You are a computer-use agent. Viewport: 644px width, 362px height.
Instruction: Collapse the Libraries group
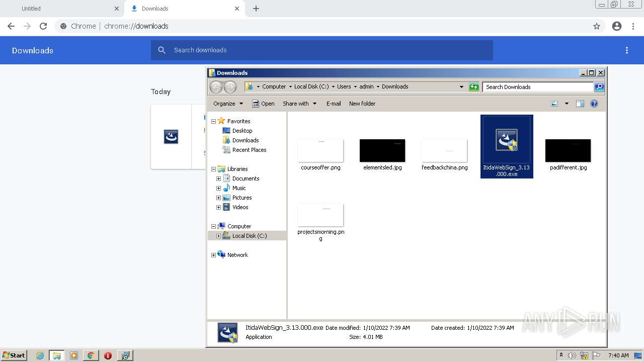click(x=213, y=169)
